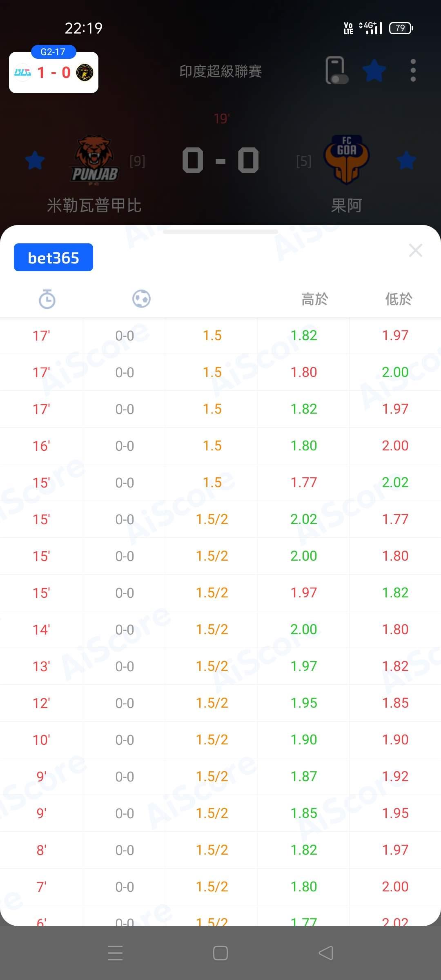The height and width of the screenshot is (980, 441).
Task: Tap the 1.82 over odds in 8' row
Action: click(x=303, y=850)
